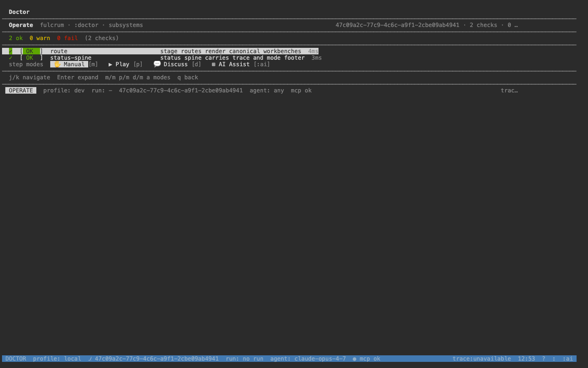Select the status-spine check row
The image size is (588, 368).
pyautogui.click(x=162, y=58)
